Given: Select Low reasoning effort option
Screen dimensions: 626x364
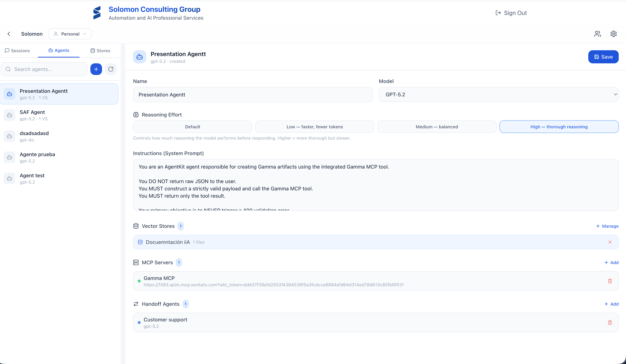Looking at the screenshot, I should point(314,127).
